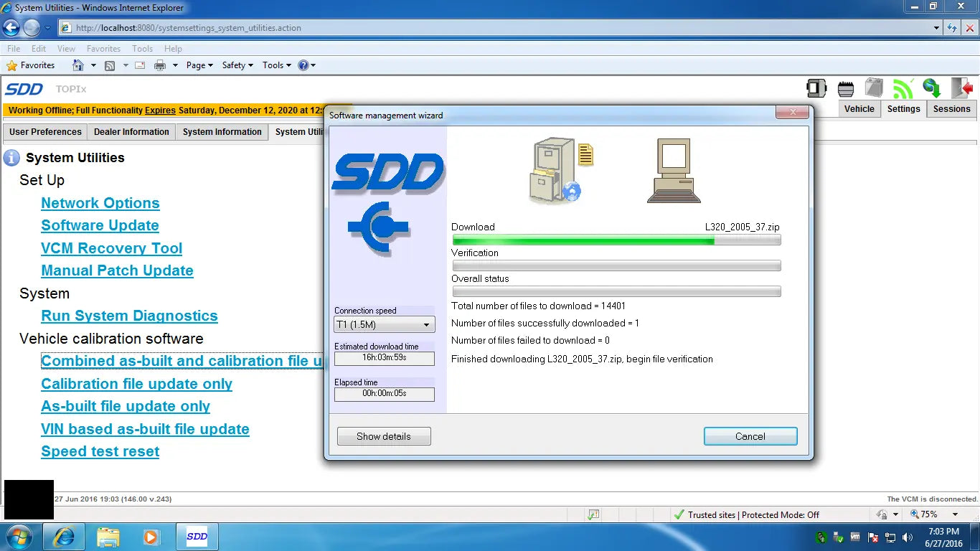Expand the Safety dropdown menu

(237, 65)
